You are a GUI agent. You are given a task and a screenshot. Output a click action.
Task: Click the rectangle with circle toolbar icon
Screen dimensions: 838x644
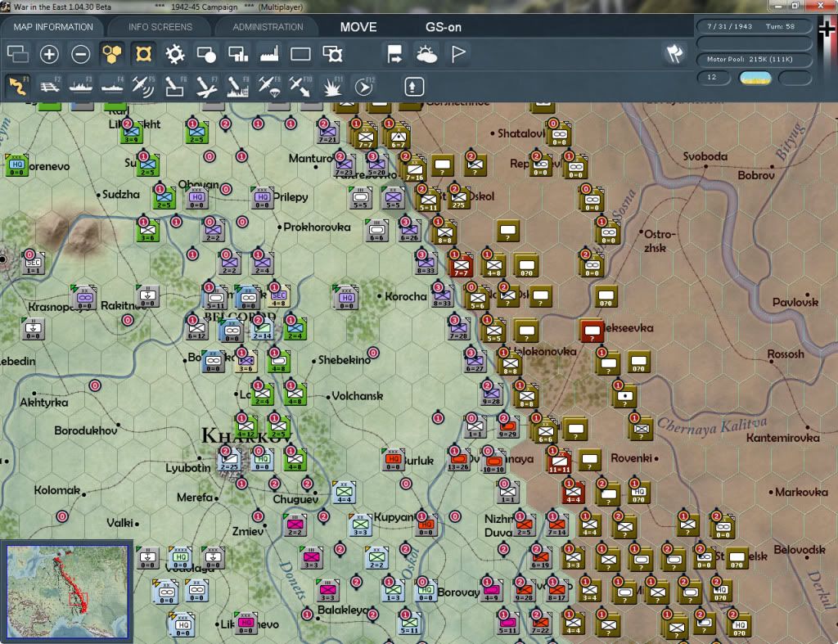pos(206,54)
